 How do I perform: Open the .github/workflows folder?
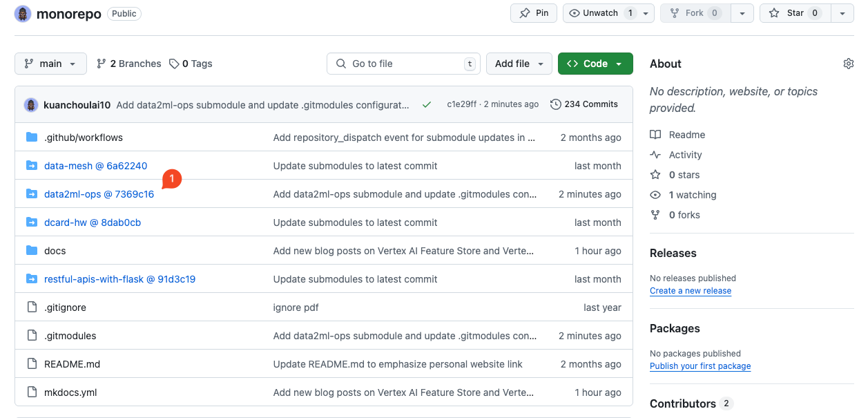pos(84,137)
